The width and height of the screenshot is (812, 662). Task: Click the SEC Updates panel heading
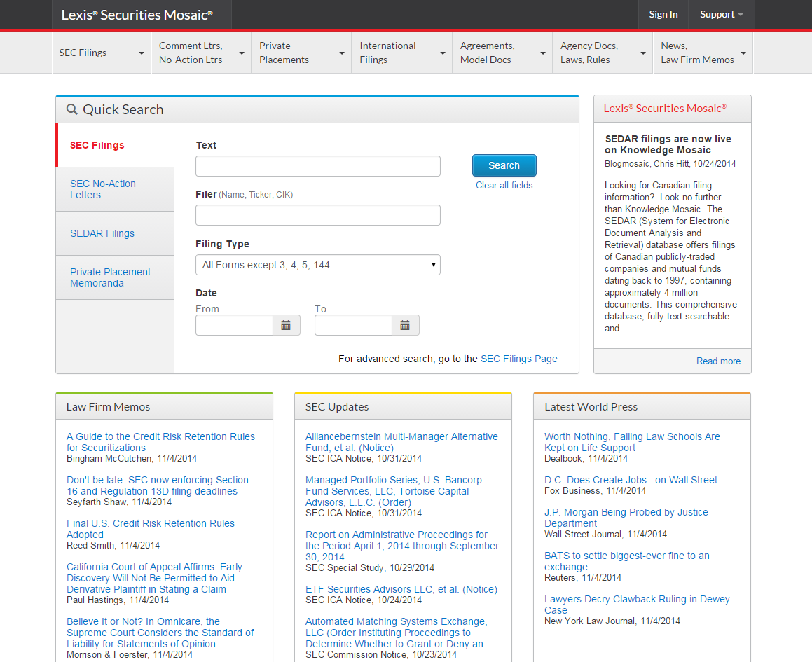point(336,406)
